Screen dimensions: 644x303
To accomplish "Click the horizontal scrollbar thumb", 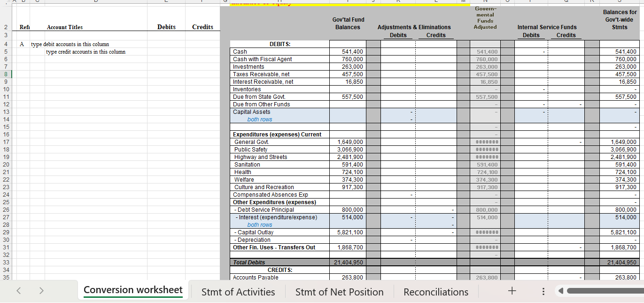I will (606, 291).
